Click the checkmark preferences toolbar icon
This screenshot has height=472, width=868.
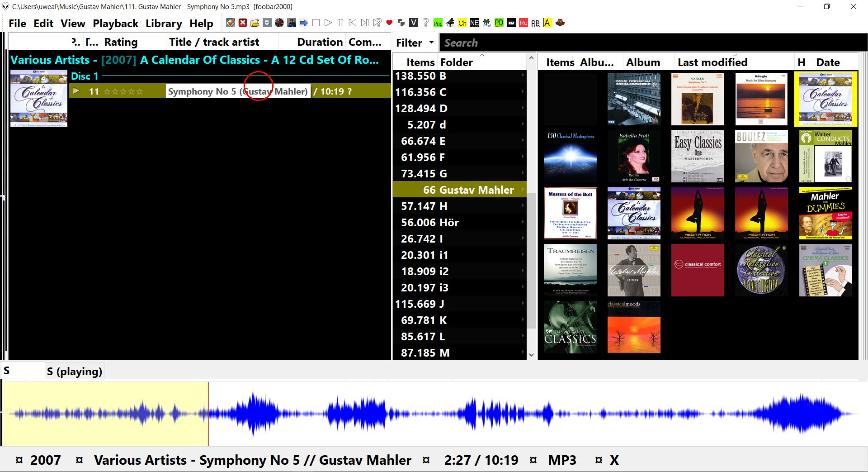tap(231, 23)
